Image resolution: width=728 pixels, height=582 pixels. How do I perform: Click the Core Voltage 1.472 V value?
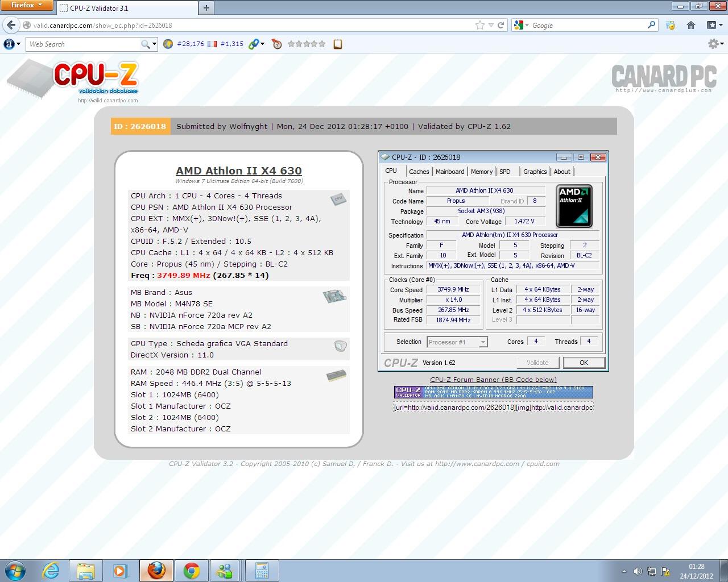point(524,221)
